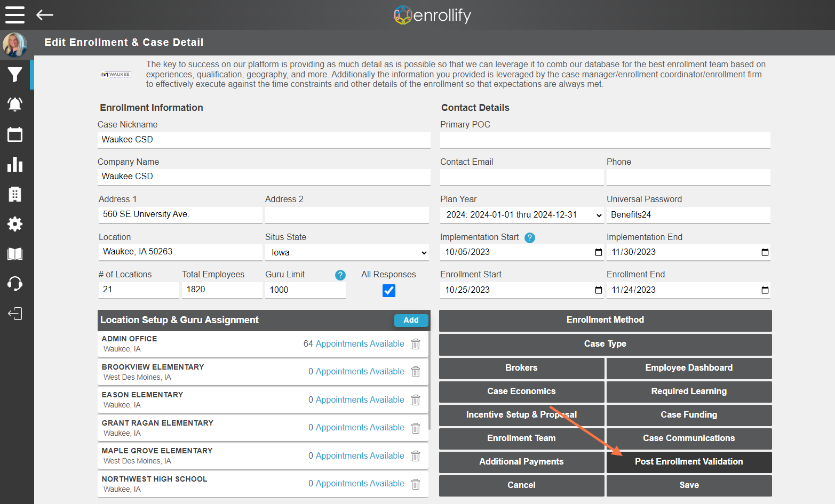
Task: Go back with the arrow icon
Action: (45, 15)
